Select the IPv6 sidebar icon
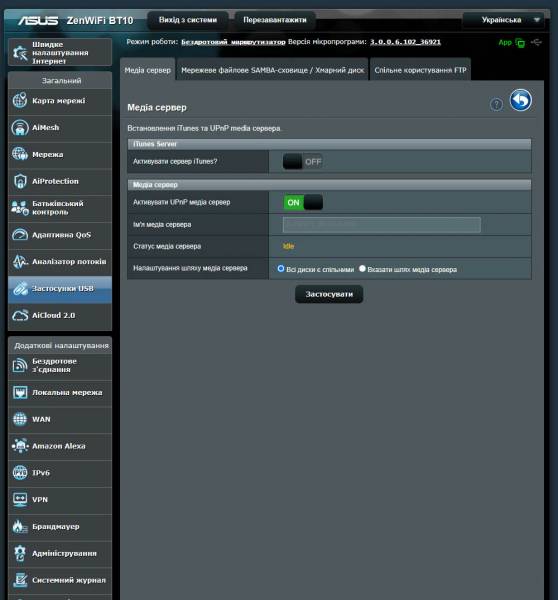558x600 pixels. [20, 473]
